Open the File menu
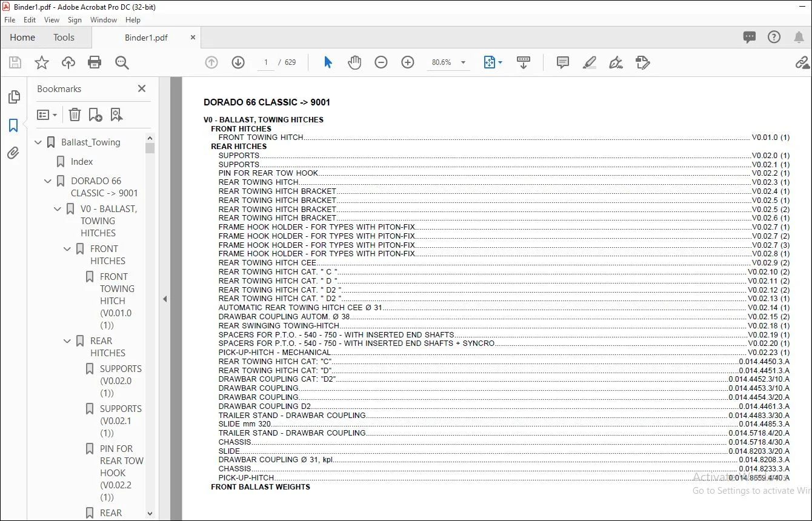This screenshot has height=521, width=812. tap(10, 20)
